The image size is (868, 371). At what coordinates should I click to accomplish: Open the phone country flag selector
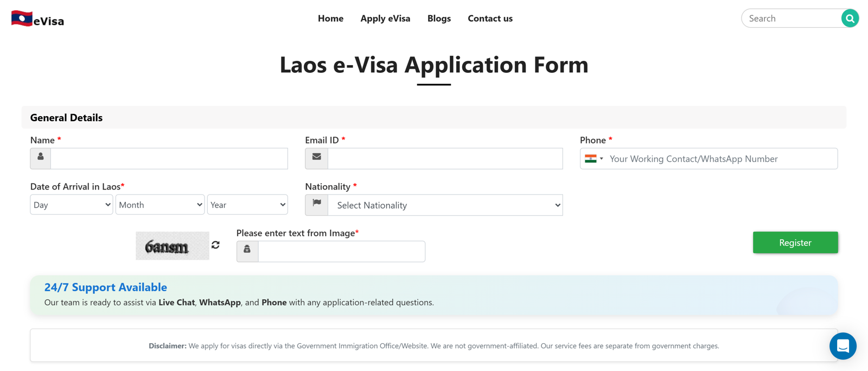pyautogui.click(x=593, y=159)
